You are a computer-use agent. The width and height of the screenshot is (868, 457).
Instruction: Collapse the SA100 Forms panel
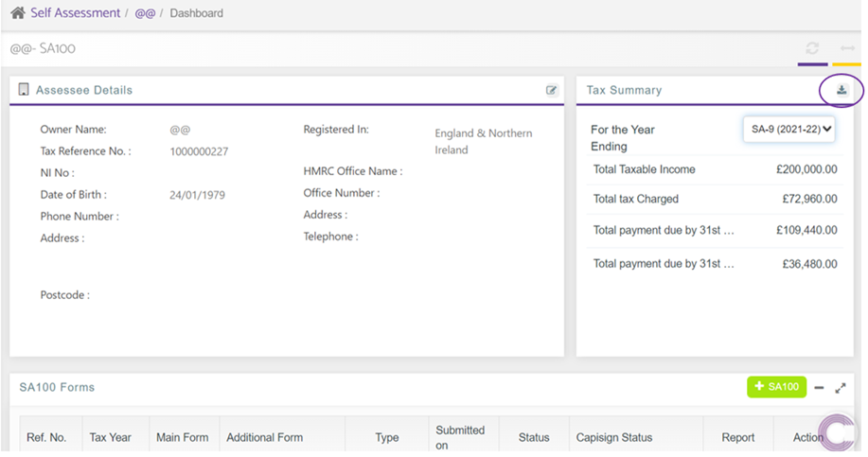point(820,388)
